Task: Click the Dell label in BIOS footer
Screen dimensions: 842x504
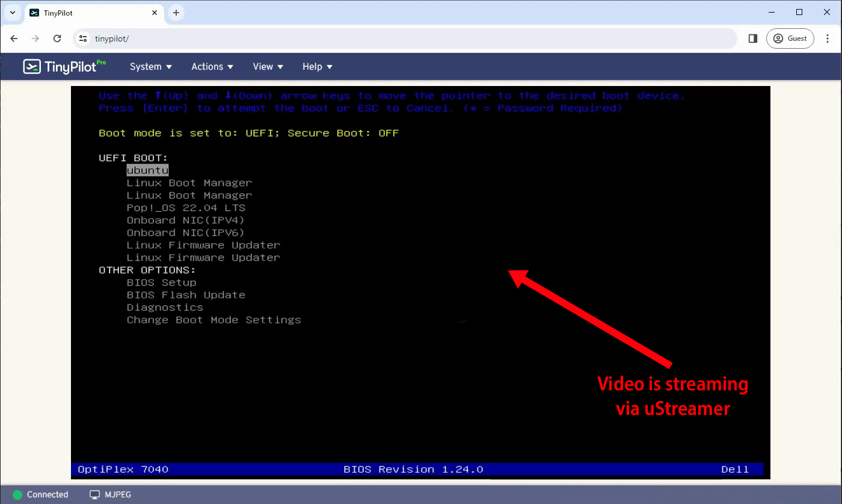Action: pos(735,469)
